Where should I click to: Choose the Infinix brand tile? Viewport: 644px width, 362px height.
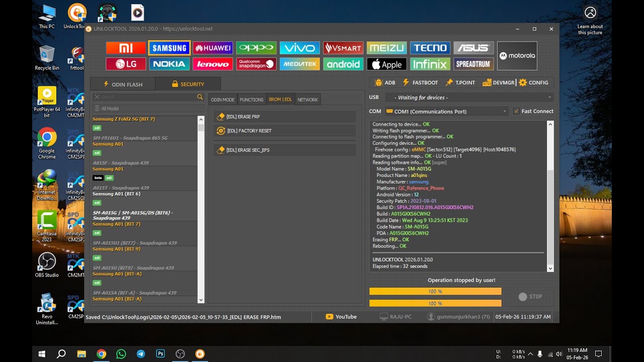tap(430, 64)
